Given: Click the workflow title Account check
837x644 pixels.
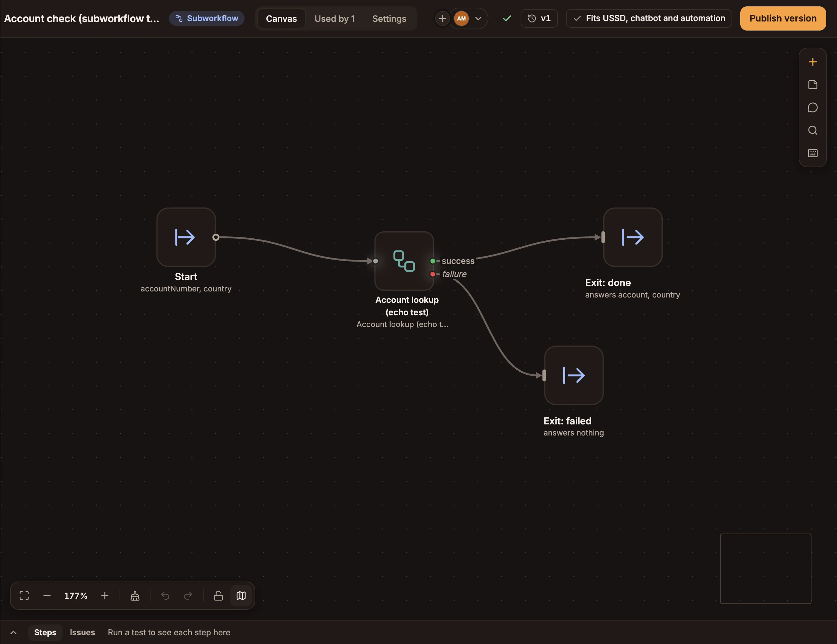Looking at the screenshot, I should (x=82, y=18).
